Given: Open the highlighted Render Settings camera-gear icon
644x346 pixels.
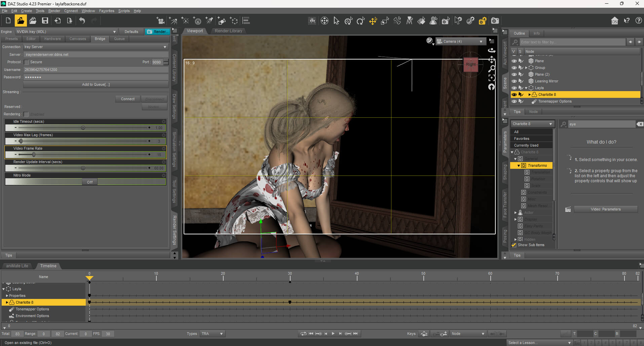Looking at the screenshot, I should click(483, 21).
